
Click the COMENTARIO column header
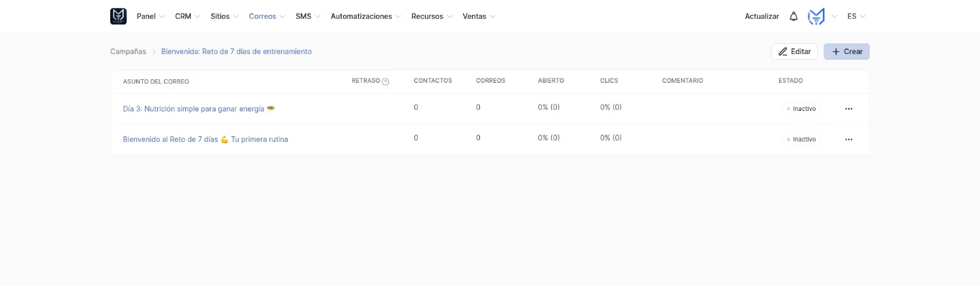[682, 81]
